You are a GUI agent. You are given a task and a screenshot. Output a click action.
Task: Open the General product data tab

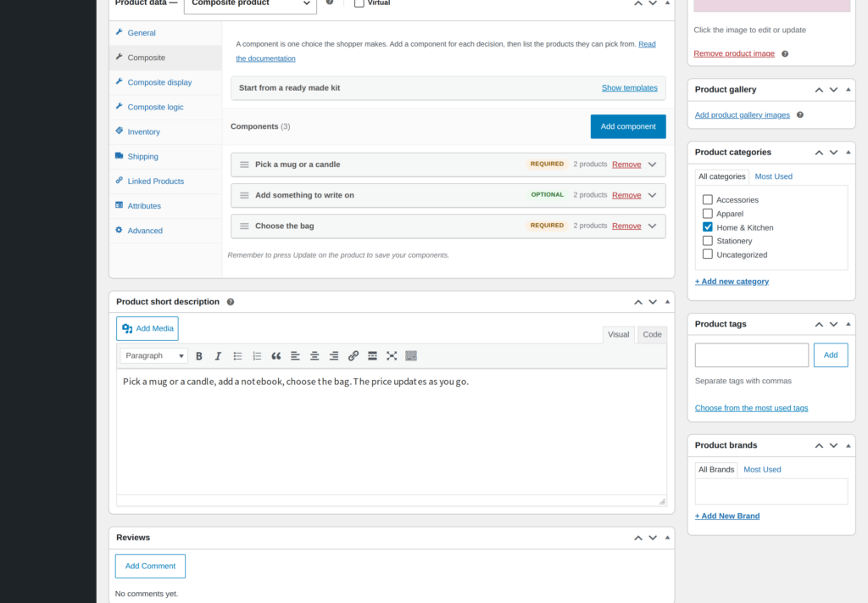tap(165, 33)
